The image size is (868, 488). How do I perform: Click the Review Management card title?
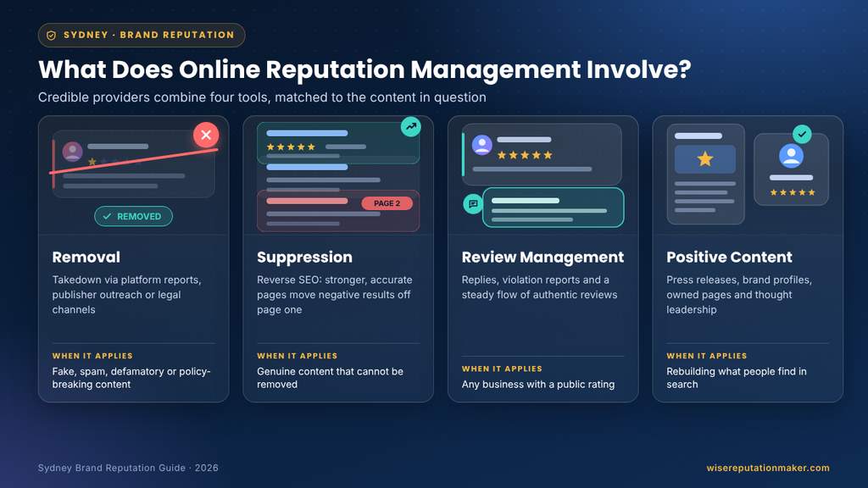click(x=542, y=258)
